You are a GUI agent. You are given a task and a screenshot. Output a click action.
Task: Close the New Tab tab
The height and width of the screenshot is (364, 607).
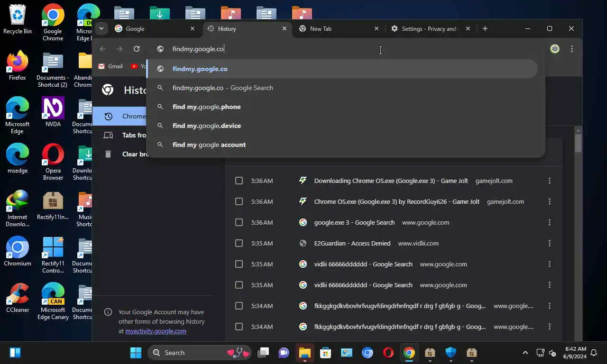coord(377,28)
